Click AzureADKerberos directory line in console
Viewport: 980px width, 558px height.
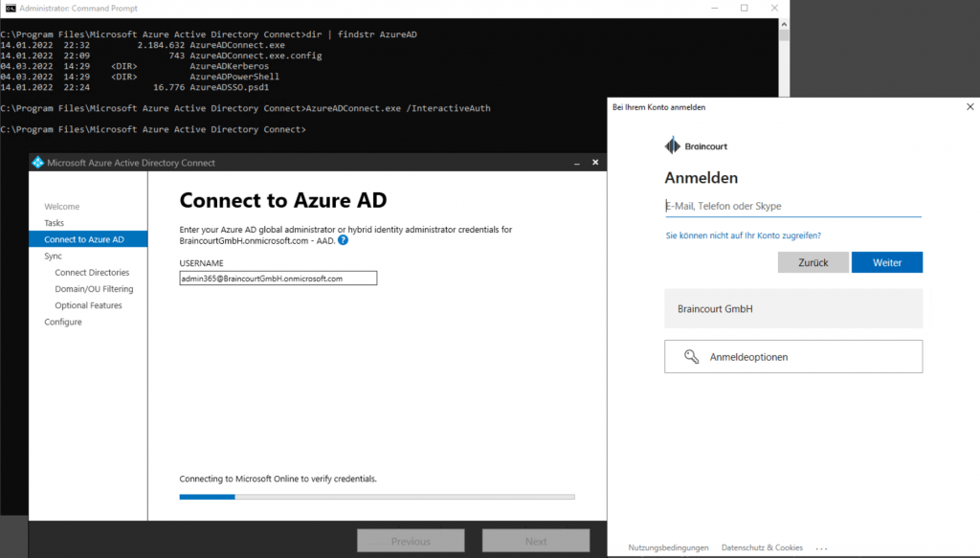point(230,66)
